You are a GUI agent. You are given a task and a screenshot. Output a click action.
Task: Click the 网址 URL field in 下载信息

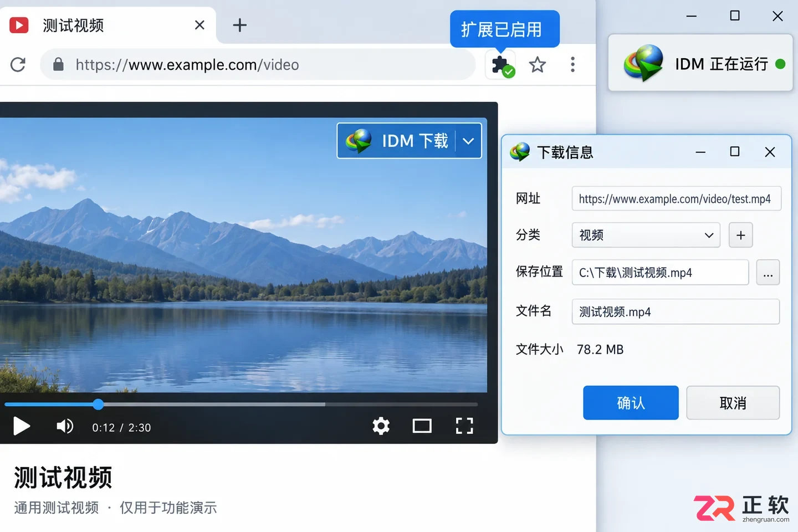(677, 199)
